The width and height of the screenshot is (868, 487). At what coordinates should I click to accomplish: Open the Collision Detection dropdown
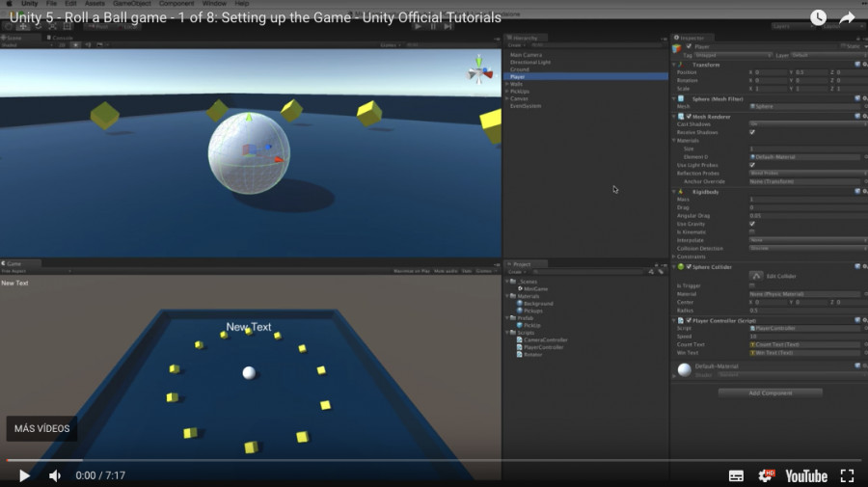click(x=808, y=249)
